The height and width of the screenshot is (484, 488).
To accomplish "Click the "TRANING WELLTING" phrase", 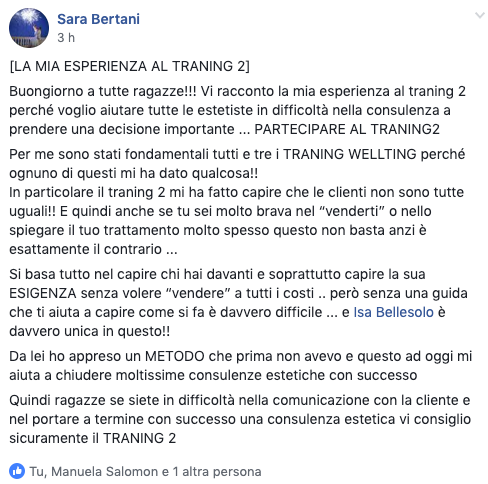I will [x=350, y=154].
